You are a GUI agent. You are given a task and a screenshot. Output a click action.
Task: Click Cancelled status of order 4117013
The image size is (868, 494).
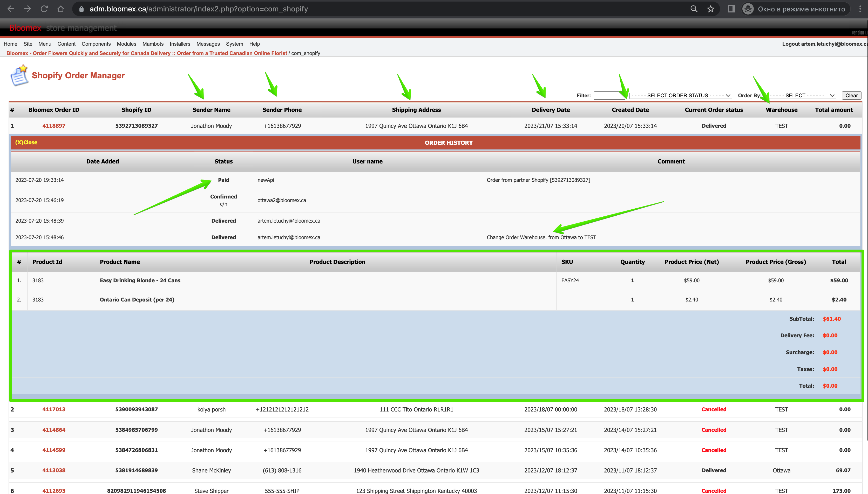coord(714,409)
